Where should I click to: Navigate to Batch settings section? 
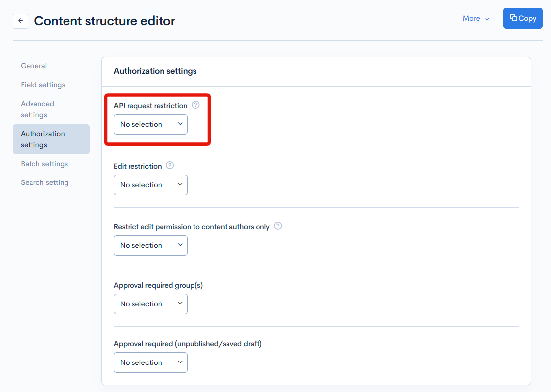44,164
